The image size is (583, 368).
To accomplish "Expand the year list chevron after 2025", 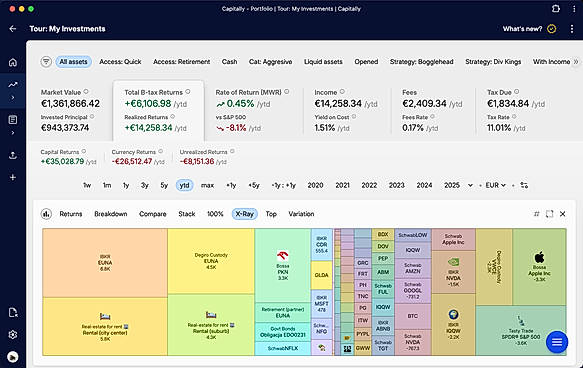I will (x=470, y=185).
